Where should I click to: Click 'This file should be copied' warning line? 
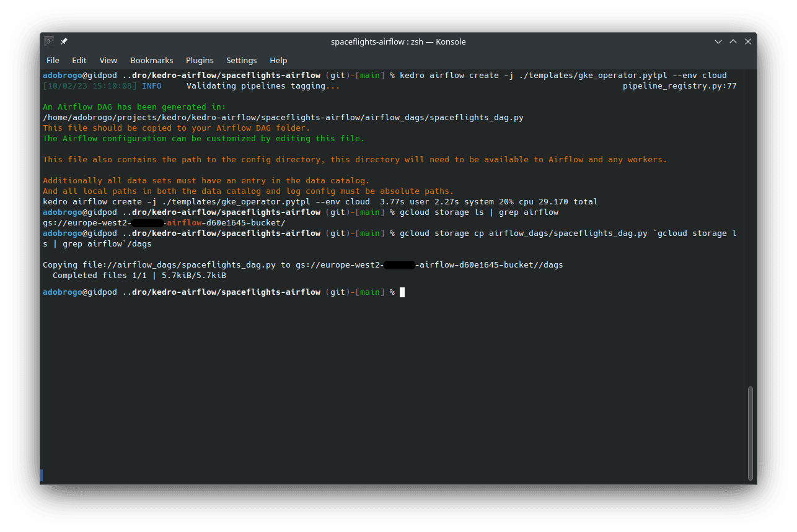coord(177,128)
